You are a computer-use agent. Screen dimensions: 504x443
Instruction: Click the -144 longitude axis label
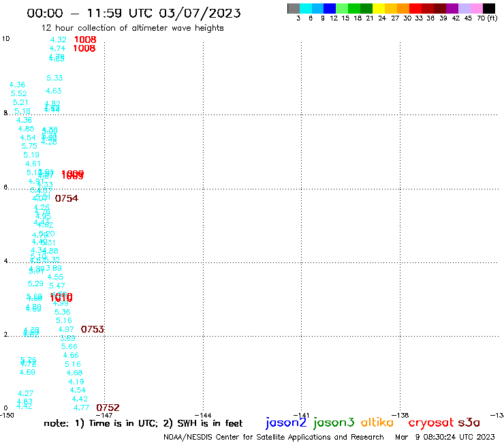coord(203,416)
